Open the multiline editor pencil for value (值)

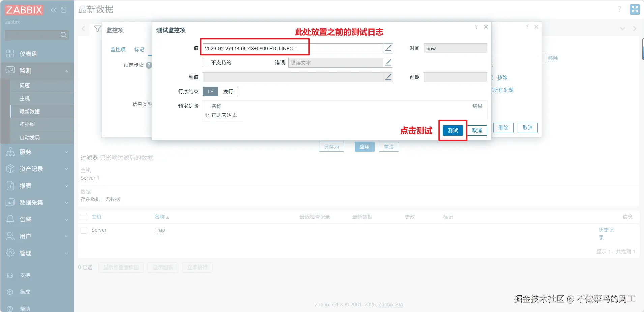click(388, 48)
